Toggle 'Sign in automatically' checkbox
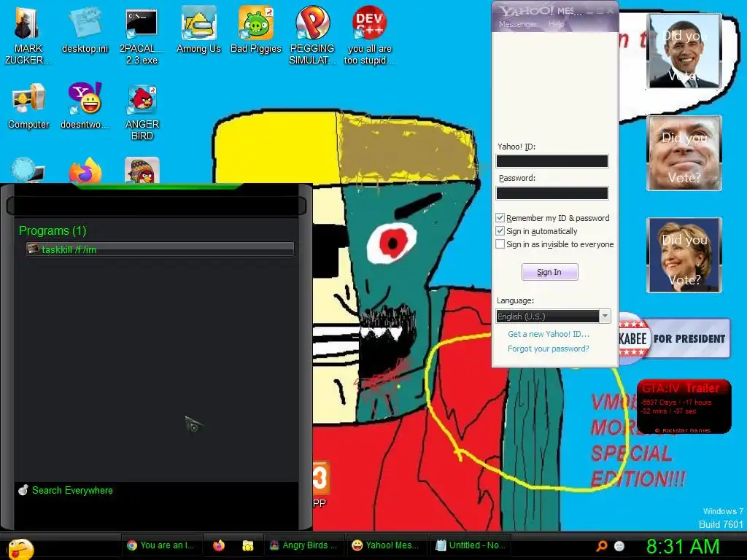The width and height of the screenshot is (747, 560). tap(500, 231)
